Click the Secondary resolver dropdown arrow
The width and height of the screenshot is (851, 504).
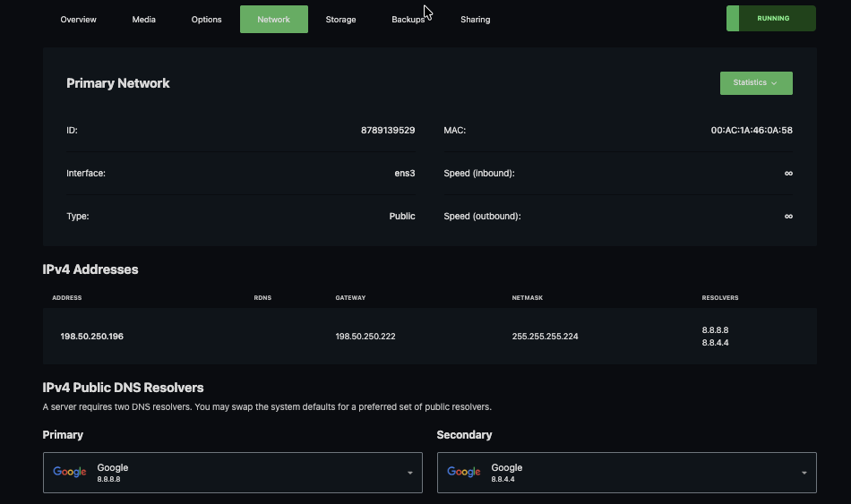(804, 473)
